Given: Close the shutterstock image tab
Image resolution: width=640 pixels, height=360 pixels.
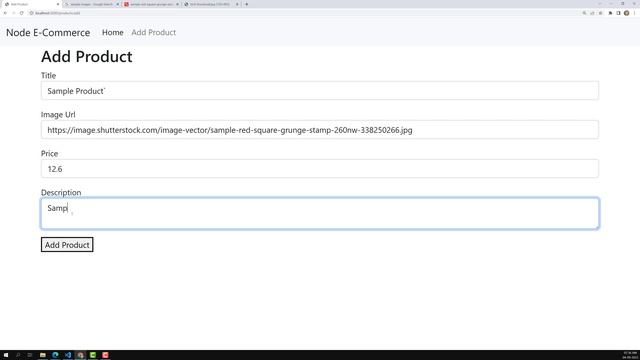Looking at the screenshot, I should (177, 4).
